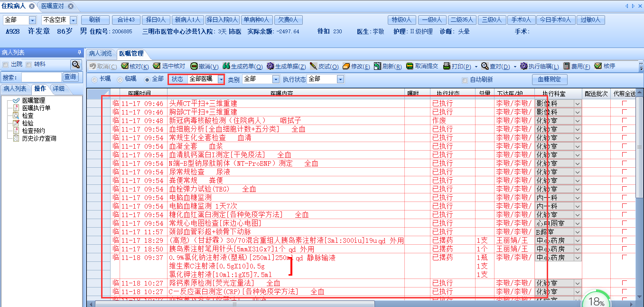644x307 pixels.
Task: Open 历史诊疗查询 in the left tree
Action: pos(39,138)
